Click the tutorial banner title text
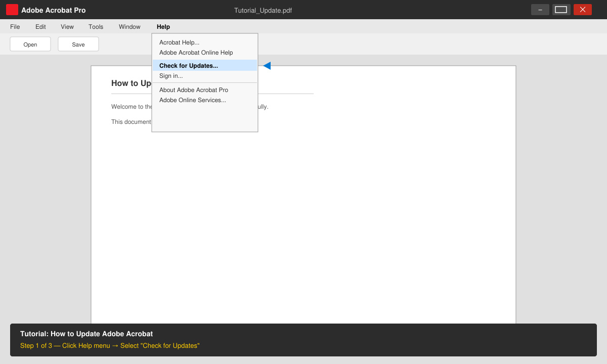 click(x=86, y=334)
